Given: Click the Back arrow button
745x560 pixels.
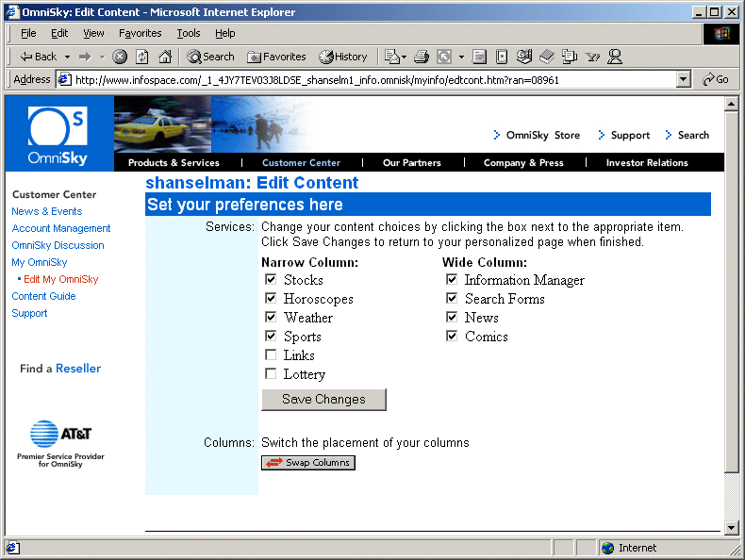Looking at the screenshot, I should (x=38, y=57).
